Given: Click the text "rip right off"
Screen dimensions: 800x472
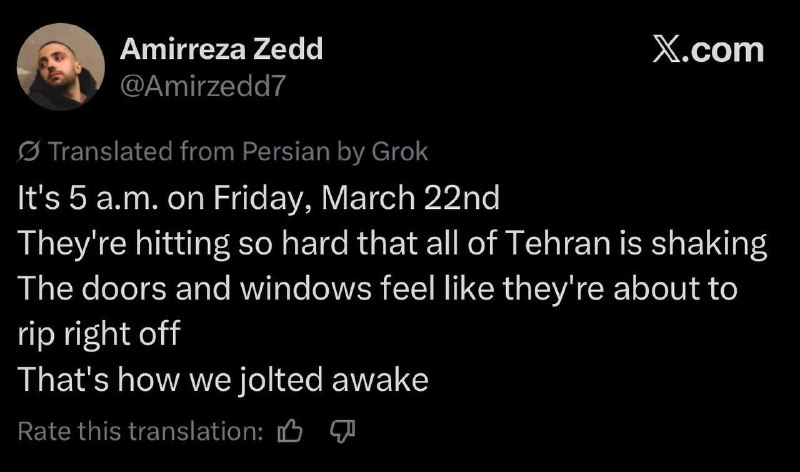Looking at the screenshot, I should point(99,334).
